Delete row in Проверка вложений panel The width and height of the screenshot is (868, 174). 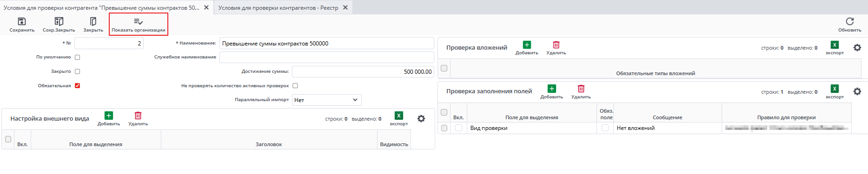(x=556, y=45)
